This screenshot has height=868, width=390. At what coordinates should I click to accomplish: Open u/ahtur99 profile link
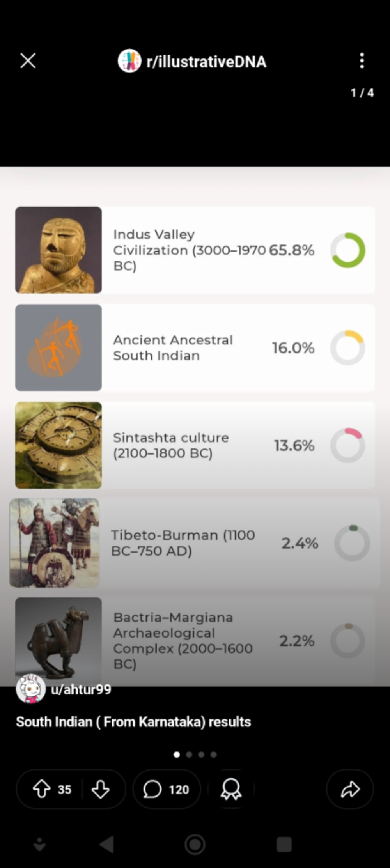81,689
